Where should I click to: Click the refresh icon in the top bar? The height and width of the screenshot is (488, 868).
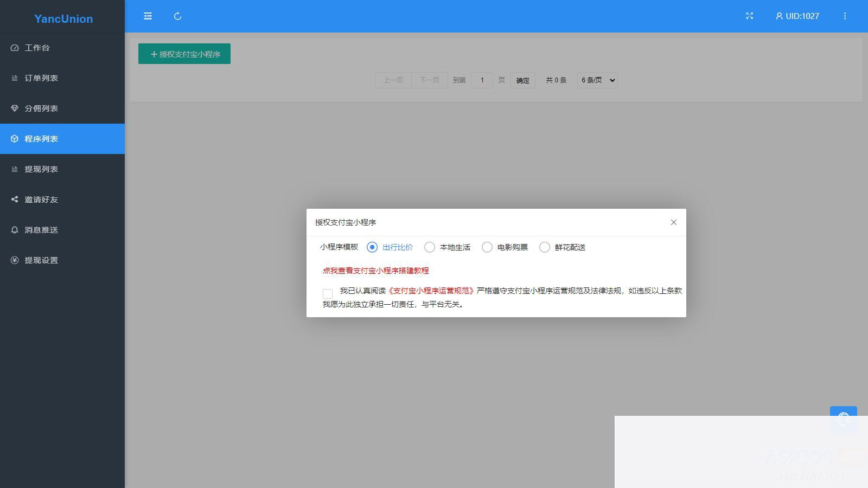pos(177,16)
